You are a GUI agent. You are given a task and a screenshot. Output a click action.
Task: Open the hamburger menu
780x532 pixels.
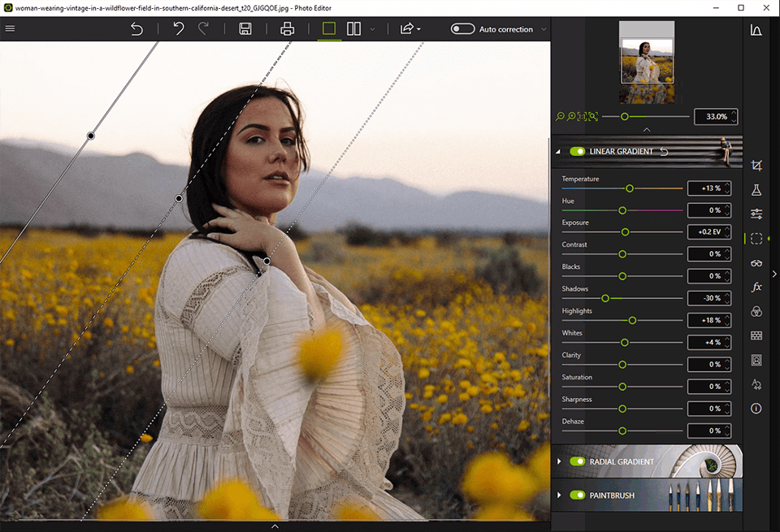tap(10, 28)
